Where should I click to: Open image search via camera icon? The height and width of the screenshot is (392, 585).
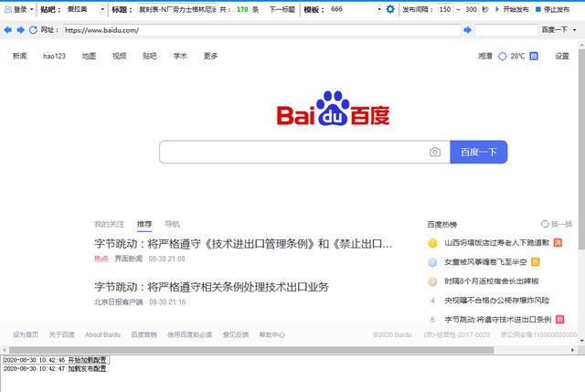435,152
